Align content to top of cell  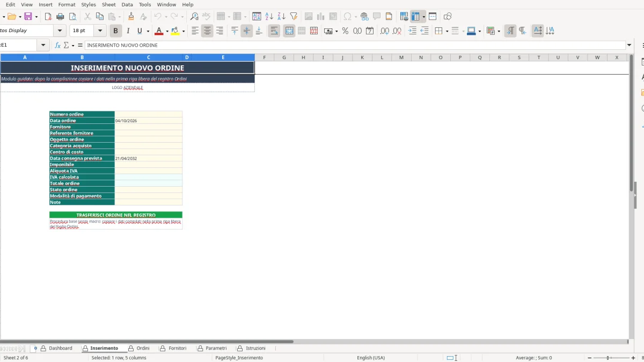click(x=235, y=31)
